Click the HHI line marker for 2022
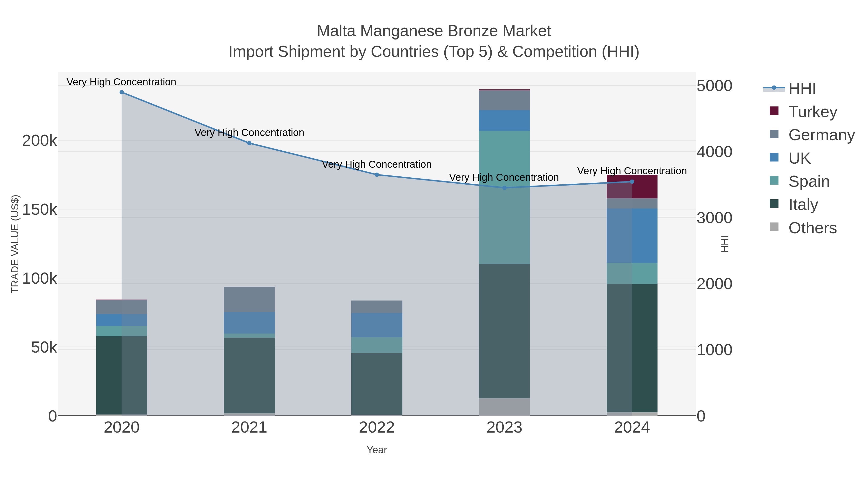This screenshot has width=868, height=488. (377, 175)
